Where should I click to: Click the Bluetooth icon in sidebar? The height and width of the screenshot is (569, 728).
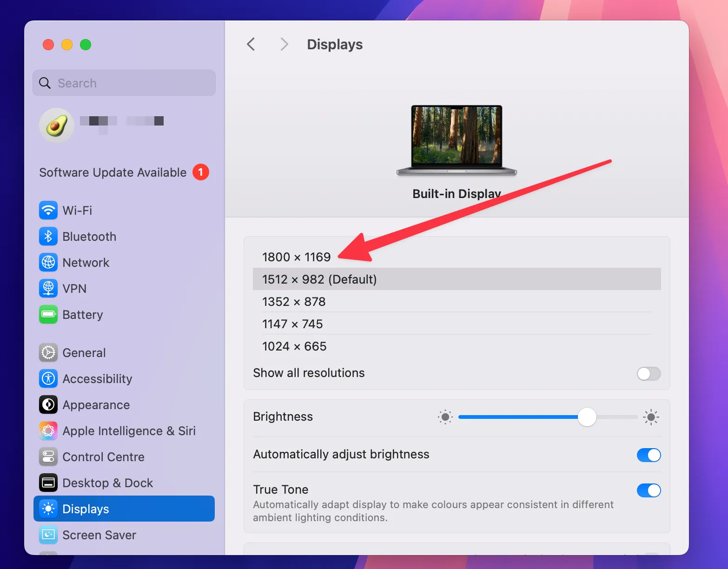(48, 236)
